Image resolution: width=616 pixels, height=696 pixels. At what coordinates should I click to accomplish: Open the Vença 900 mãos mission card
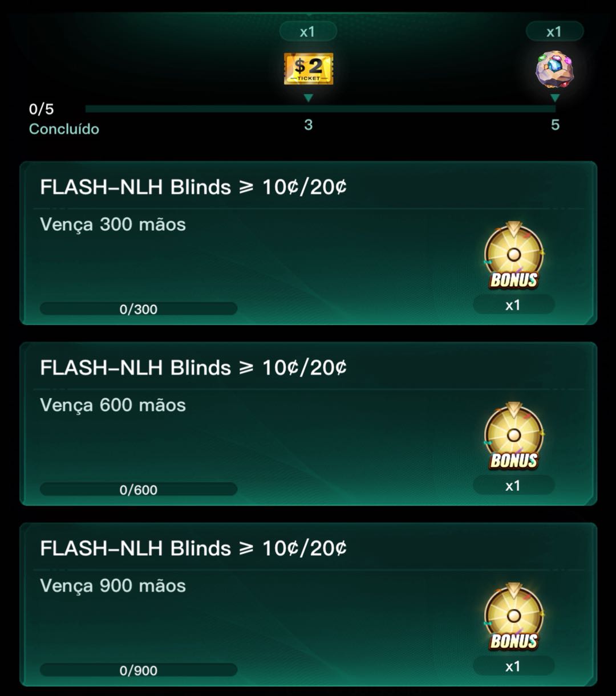(309, 605)
